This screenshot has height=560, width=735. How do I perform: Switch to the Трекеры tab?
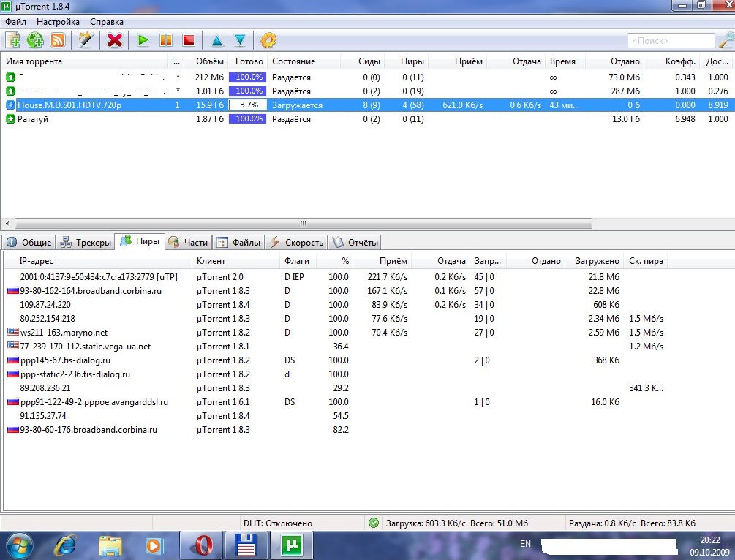click(86, 243)
